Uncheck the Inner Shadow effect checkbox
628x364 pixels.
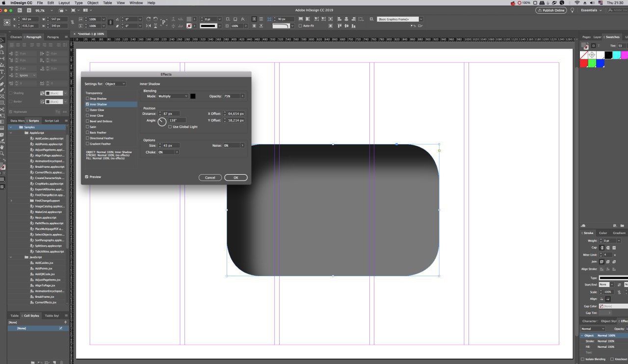(x=87, y=104)
